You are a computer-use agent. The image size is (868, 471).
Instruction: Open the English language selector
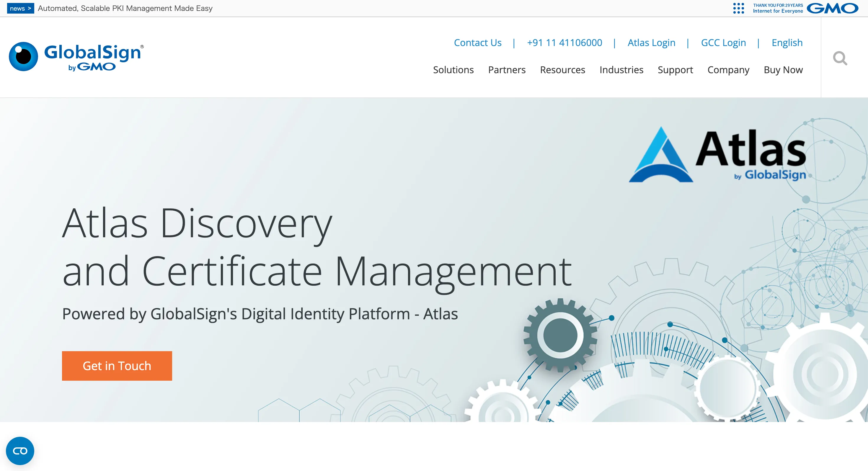tap(787, 43)
